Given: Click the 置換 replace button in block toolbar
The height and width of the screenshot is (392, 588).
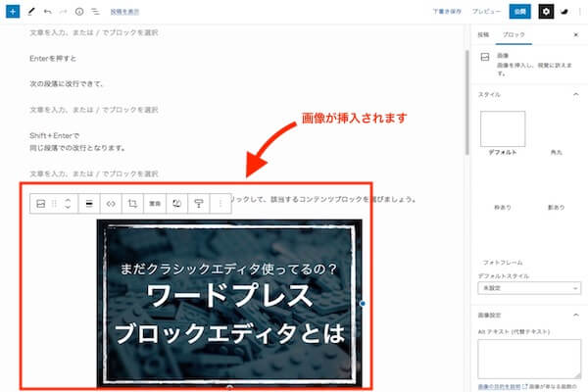Looking at the screenshot, I should click(x=155, y=203).
